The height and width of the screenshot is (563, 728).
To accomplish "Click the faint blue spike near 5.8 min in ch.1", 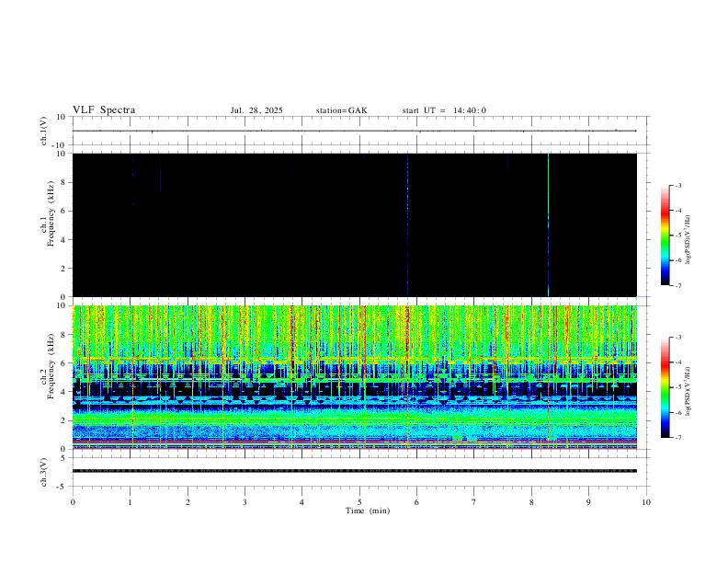I will (x=407, y=224).
